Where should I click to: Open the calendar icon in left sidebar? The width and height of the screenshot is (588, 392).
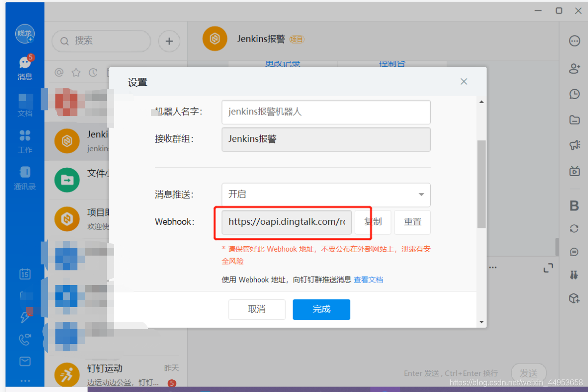click(x=25, y=273)
